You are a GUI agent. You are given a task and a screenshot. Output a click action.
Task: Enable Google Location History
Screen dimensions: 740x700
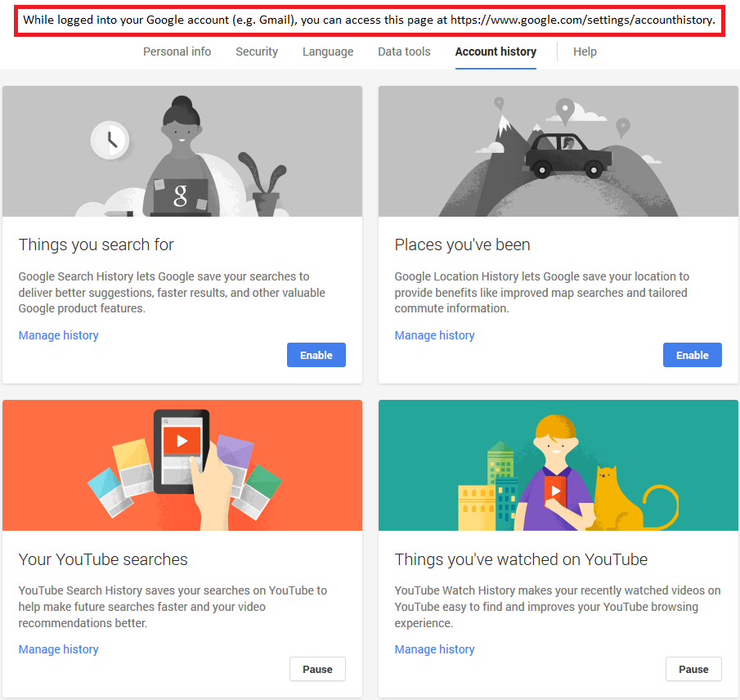pos(693,355)
